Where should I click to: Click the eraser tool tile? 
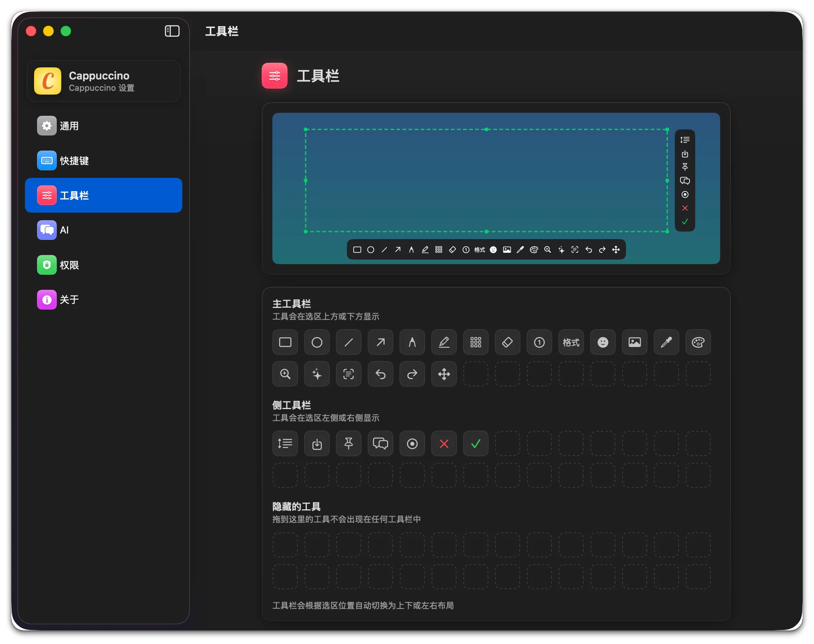pyautogui.click(x=508, y=342)
